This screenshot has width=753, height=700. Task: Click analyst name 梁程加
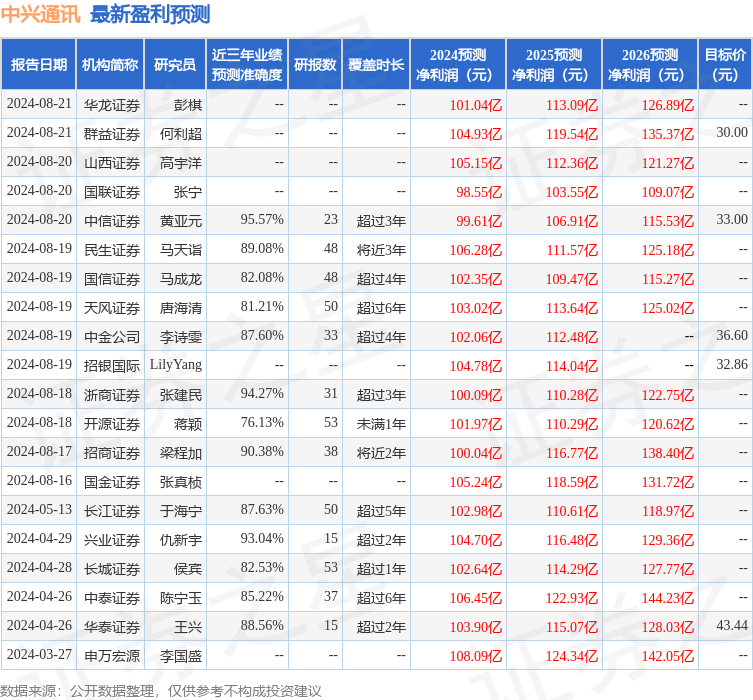(181, 453)
